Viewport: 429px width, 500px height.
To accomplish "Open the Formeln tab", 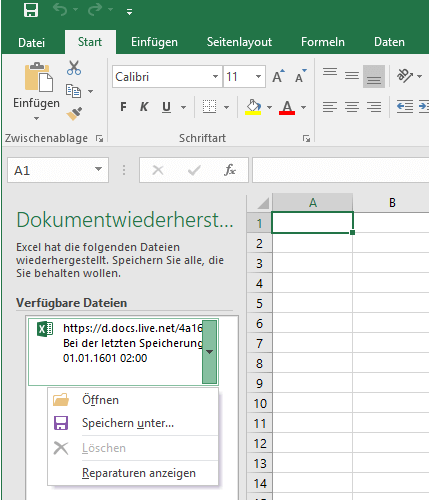I will [323, 42].
